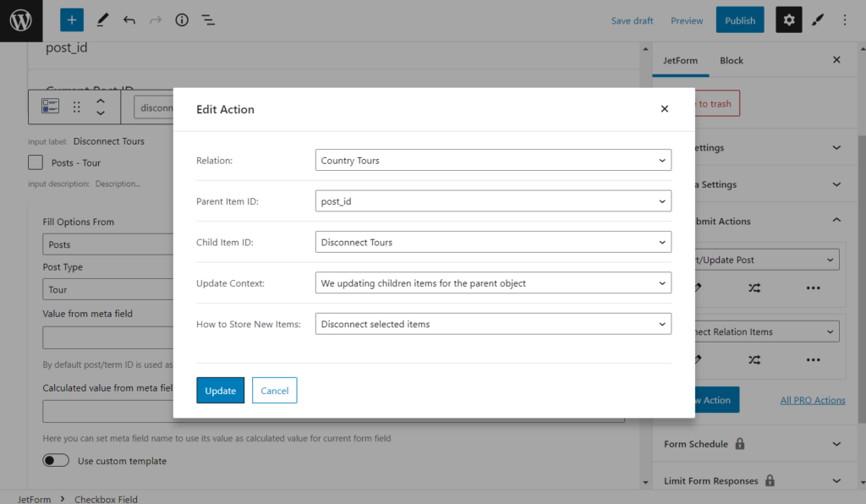This screenshot has height=504, width=866.
Task: Open the Child Item ID dropdown
Action: [x=493, y=242]
